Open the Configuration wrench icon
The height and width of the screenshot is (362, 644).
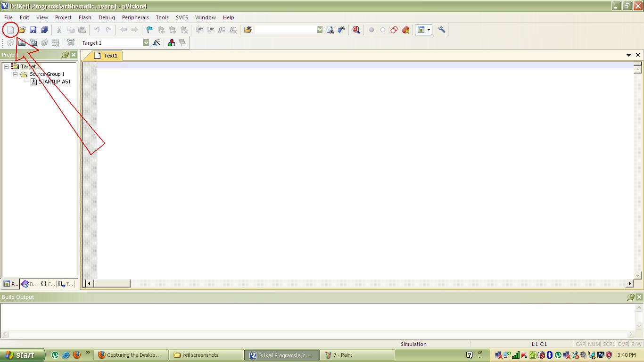[442, 30]
